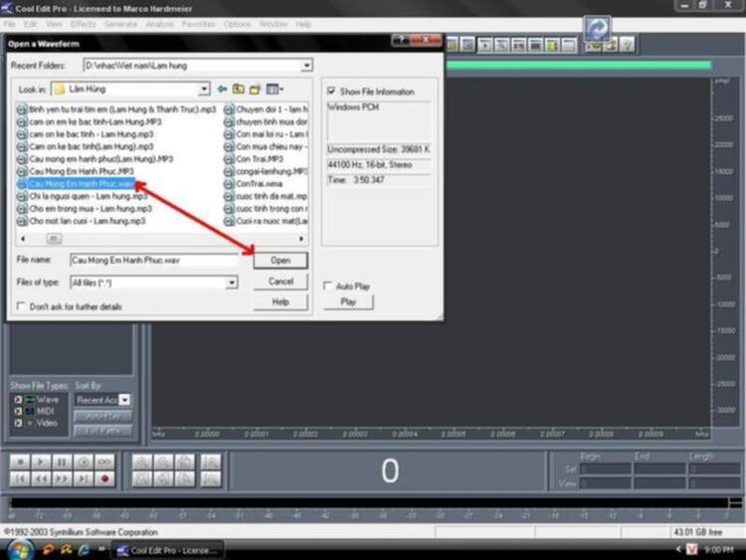Viewport: 746px width, 560px height.
Task: Toggle the Wave file type checkbox
Action: pos(18,400)
